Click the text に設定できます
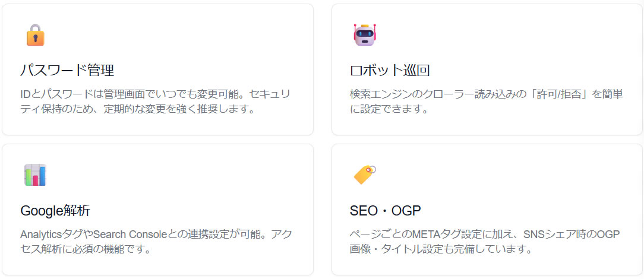Image resolution: width=644 pixels, height=279 pixels. [x=389, y=109]
